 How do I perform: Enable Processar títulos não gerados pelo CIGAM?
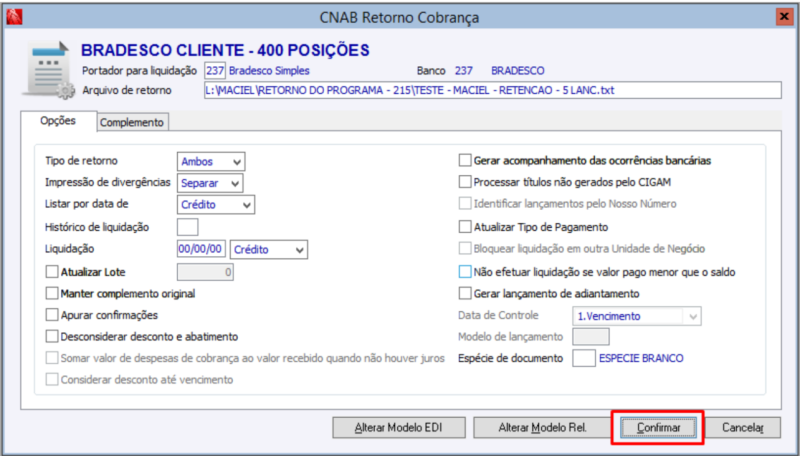[465, 182]
